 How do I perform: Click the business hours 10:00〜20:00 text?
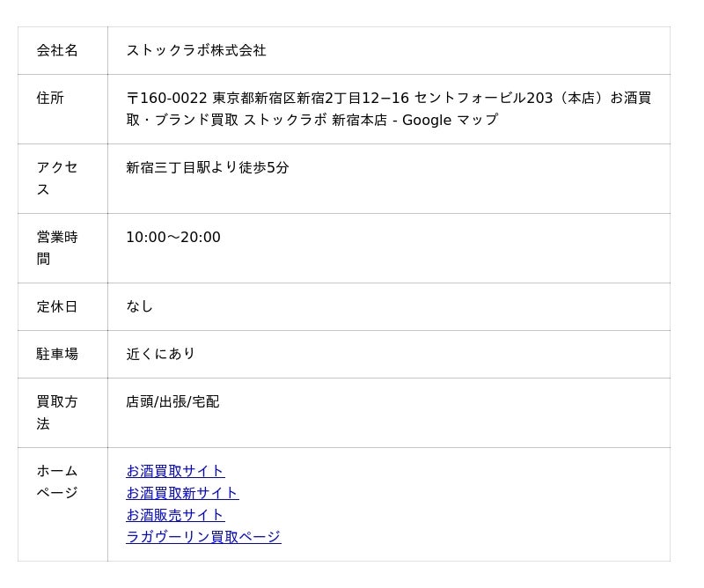point(173,238)
